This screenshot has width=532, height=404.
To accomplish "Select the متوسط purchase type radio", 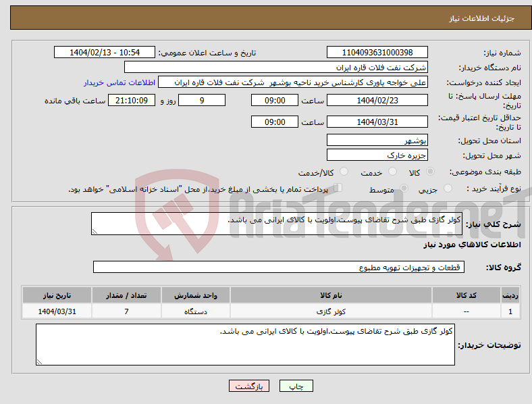I will (404, 188).
